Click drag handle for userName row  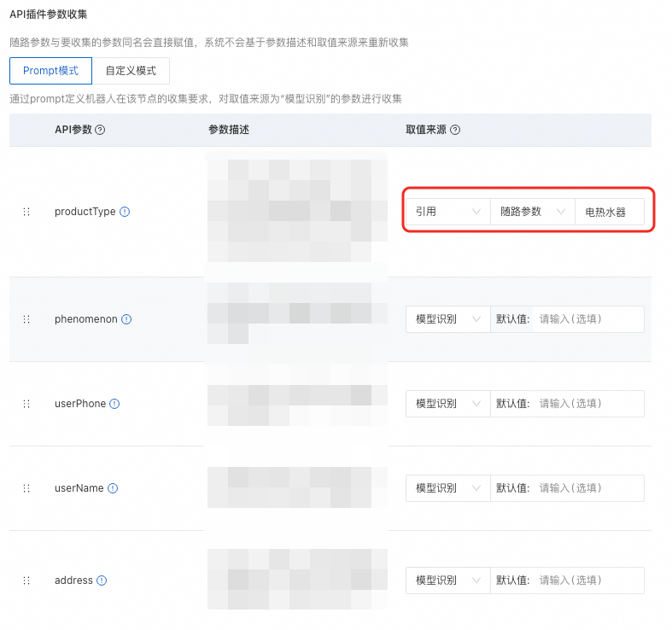(x=26, y=488)
